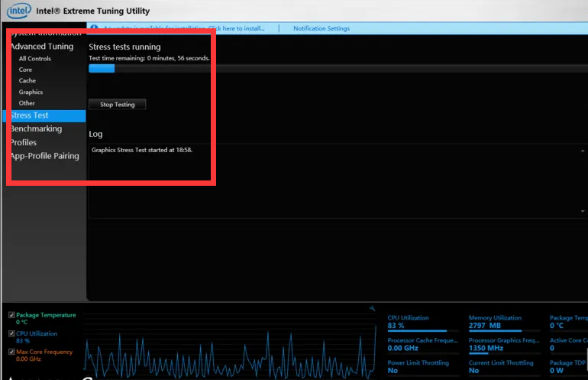This screenshot has height=380, width=588.
Task: Click the log scroll down arrow
Action: [583, 211]
